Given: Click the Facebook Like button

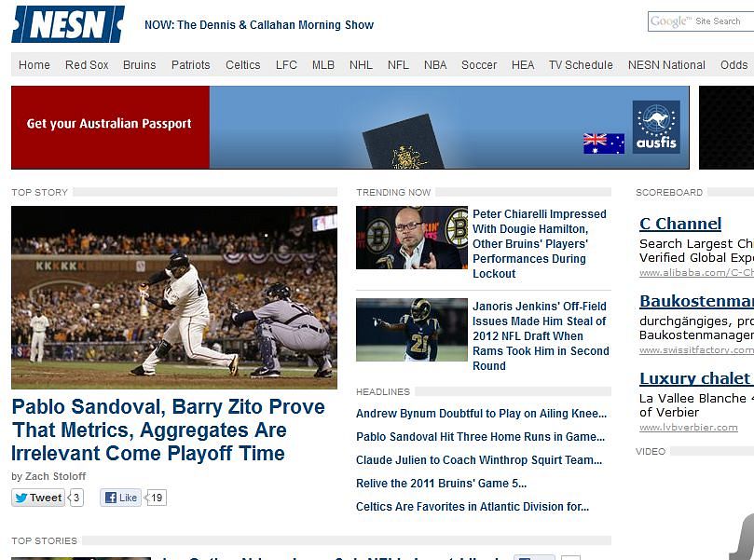Looking at the screenshot, I should pos(121,498).
